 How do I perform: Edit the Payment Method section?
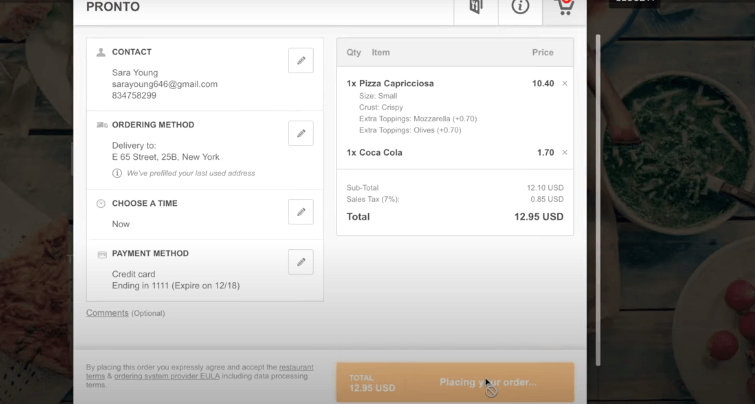301,262
